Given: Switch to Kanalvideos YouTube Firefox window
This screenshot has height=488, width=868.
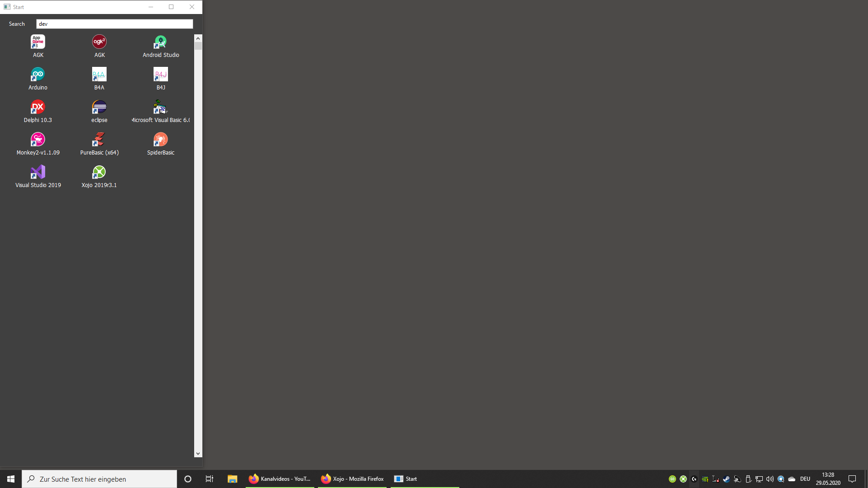Looking at the screenshot, I should [280, 479].
